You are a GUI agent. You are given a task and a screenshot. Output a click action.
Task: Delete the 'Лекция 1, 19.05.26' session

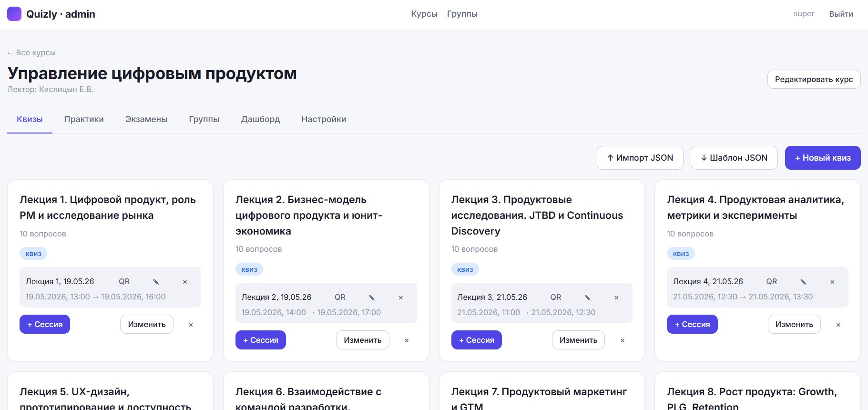[185, 282]
